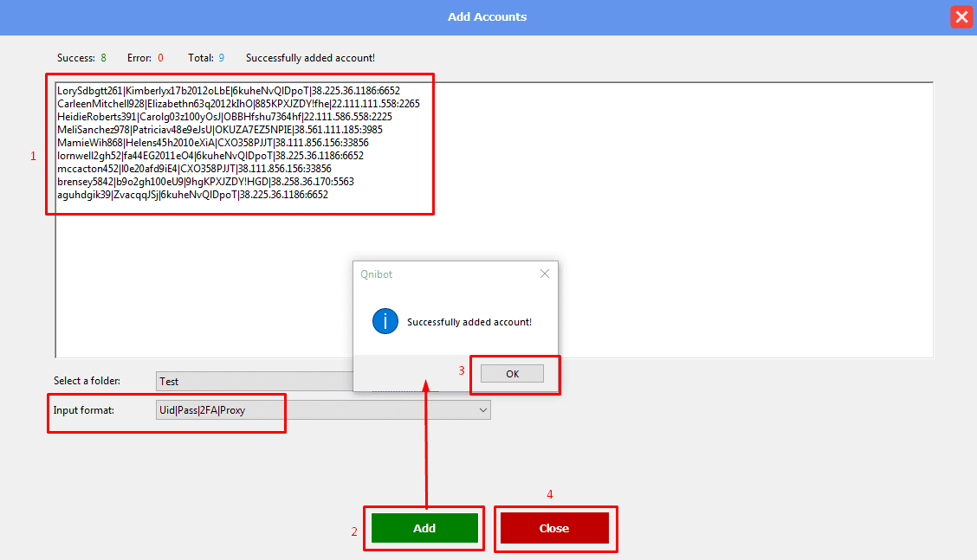
Task: Close the Qnibot dialog with its X
Action: pos(544,274)
